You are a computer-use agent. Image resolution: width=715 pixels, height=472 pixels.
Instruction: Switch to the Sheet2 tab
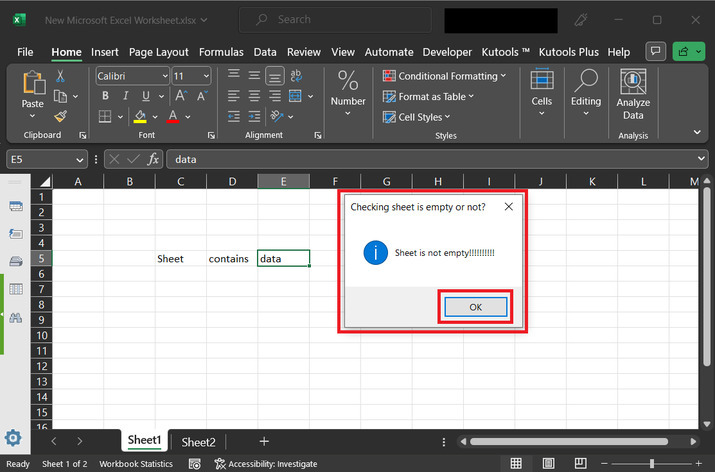[x=198, y=442]
